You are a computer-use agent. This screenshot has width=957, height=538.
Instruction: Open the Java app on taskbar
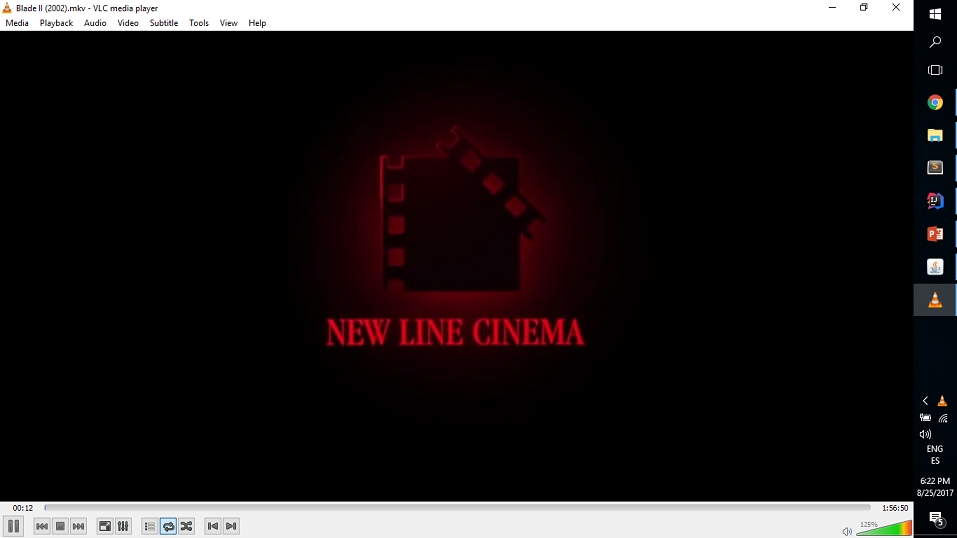click(935, 267)
